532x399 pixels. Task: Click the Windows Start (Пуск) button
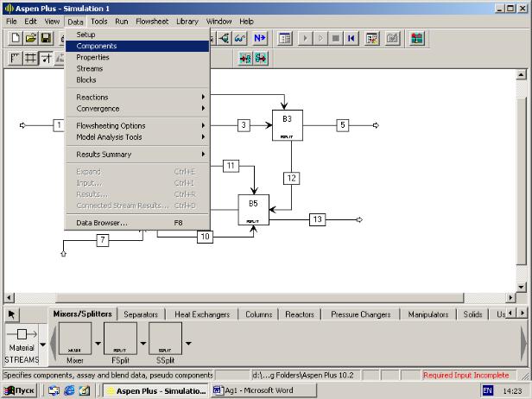point(19,391)
